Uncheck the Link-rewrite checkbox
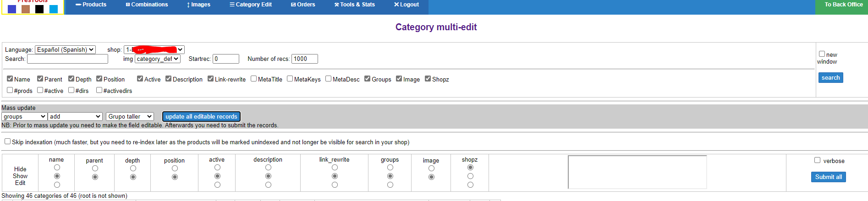 point(210,79)
